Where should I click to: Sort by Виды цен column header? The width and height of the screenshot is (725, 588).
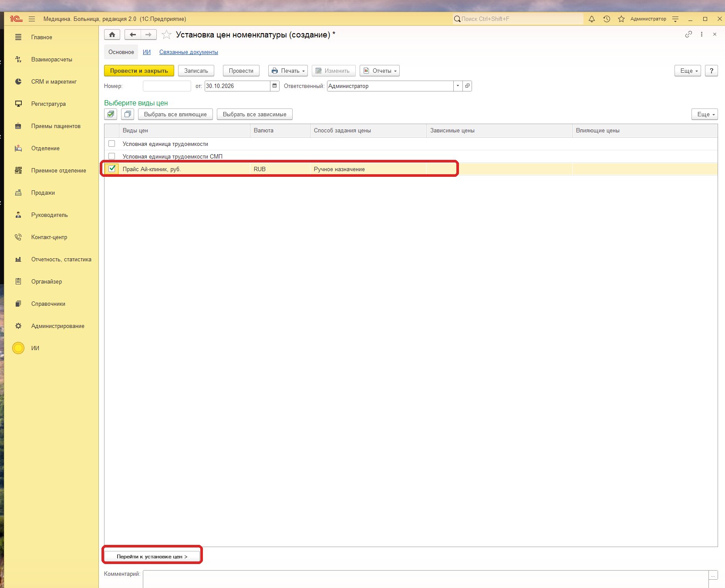coord(185,130)
